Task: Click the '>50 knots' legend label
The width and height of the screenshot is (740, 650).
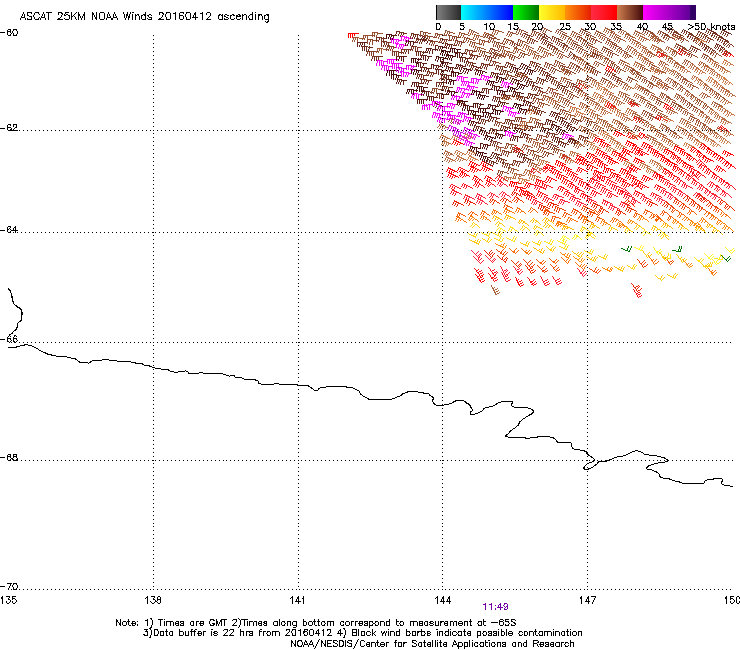Action: point(711,26)
